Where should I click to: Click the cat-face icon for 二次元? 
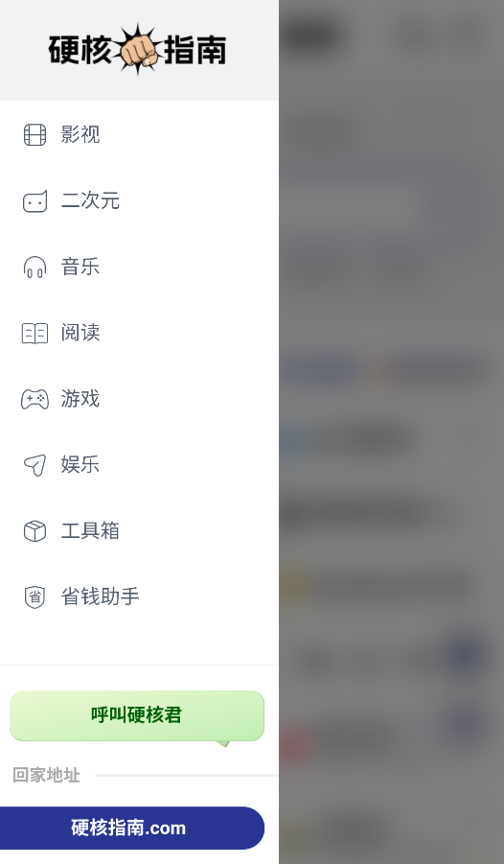[34, 201]
